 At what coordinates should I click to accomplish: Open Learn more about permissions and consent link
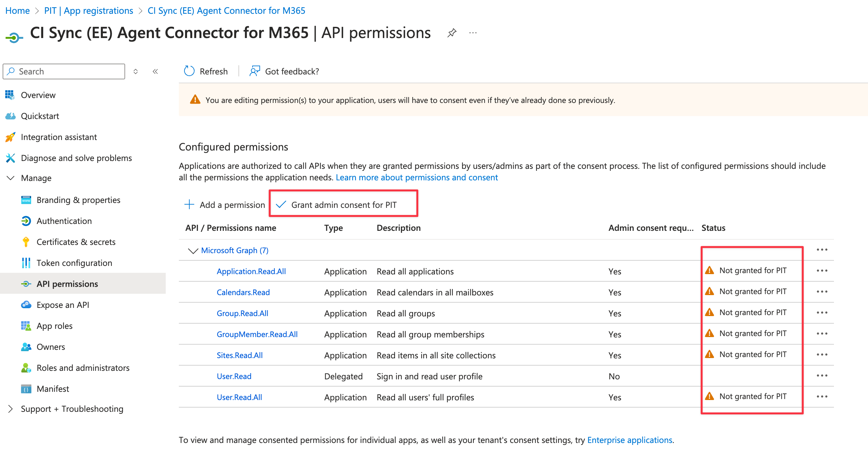pos(417,177)
